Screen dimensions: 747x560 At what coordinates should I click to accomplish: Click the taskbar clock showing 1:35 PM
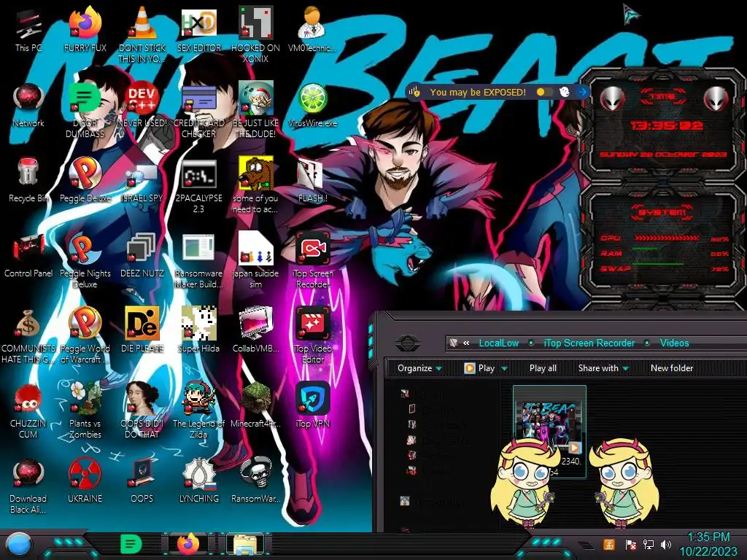coord(708,544)
